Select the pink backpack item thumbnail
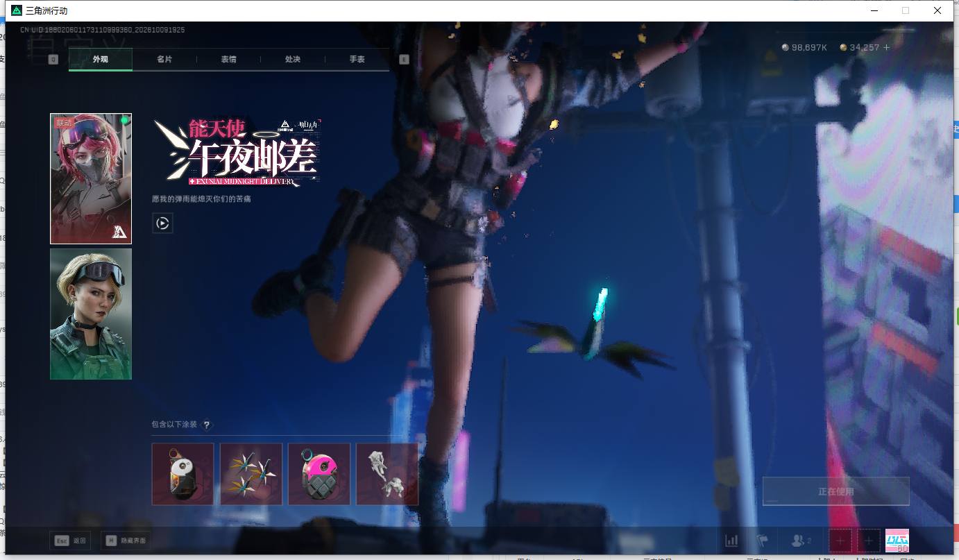This screenshot has height=560, width=959. (x=319, y=474)
